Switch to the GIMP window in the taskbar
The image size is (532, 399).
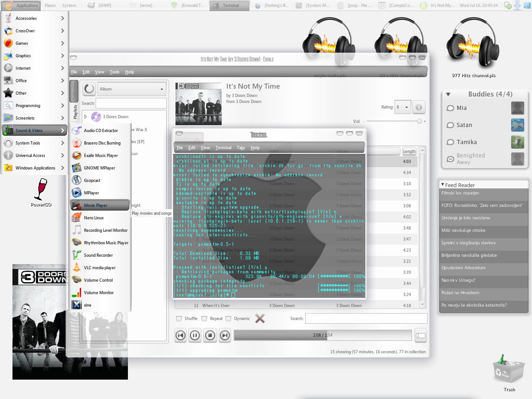(100, 6)
